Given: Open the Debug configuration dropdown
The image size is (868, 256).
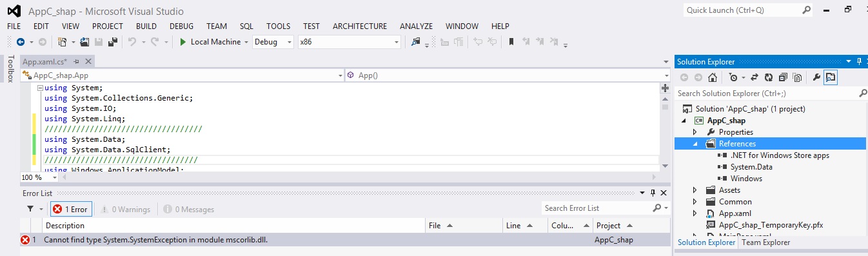Looking at the screenshot, I should click(x=274, y=42).
